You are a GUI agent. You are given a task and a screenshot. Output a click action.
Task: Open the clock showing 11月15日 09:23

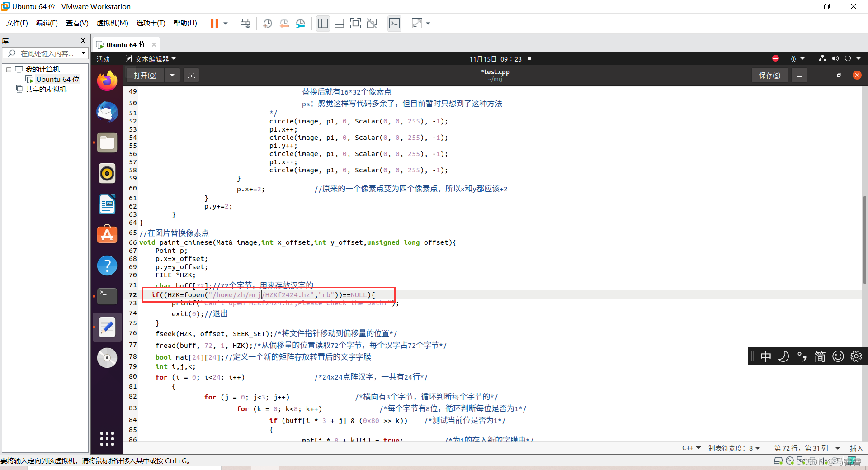tap(495, 59)
